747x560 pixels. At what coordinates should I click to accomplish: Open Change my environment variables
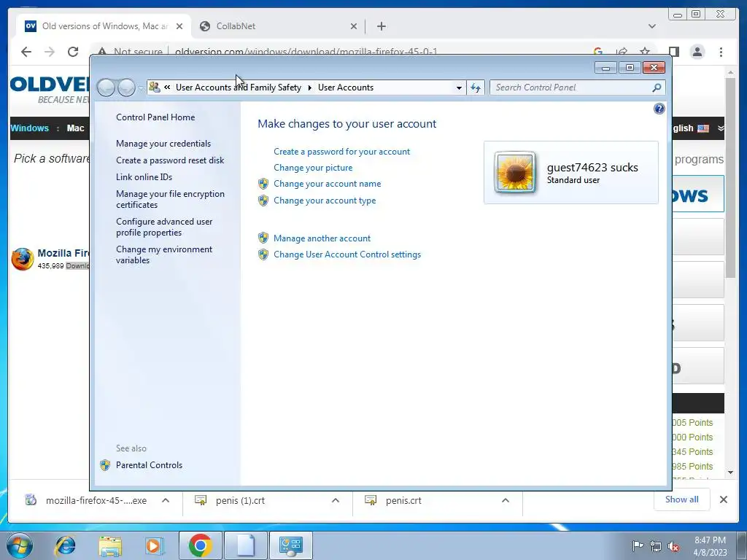pyautogui.click(x=164, y=254)
